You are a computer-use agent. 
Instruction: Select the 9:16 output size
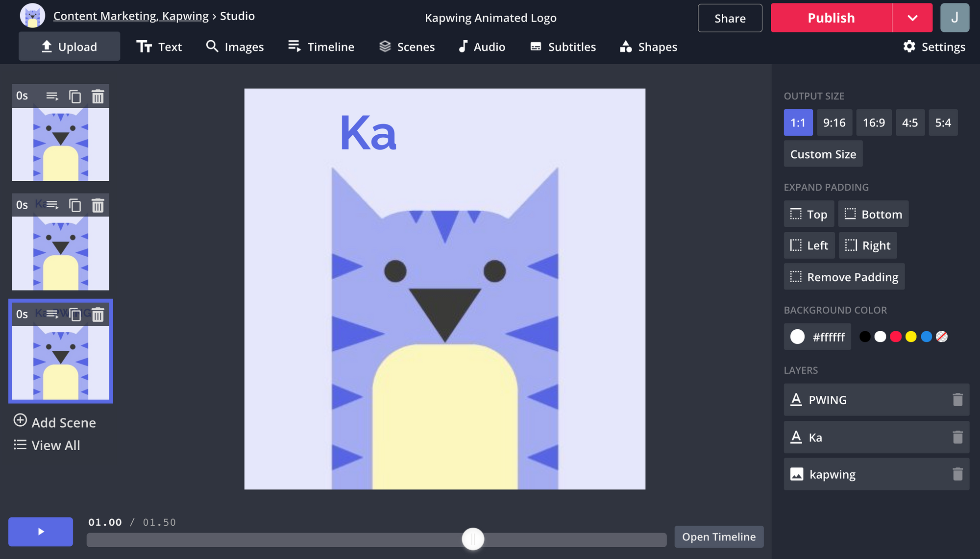(834, 122)
